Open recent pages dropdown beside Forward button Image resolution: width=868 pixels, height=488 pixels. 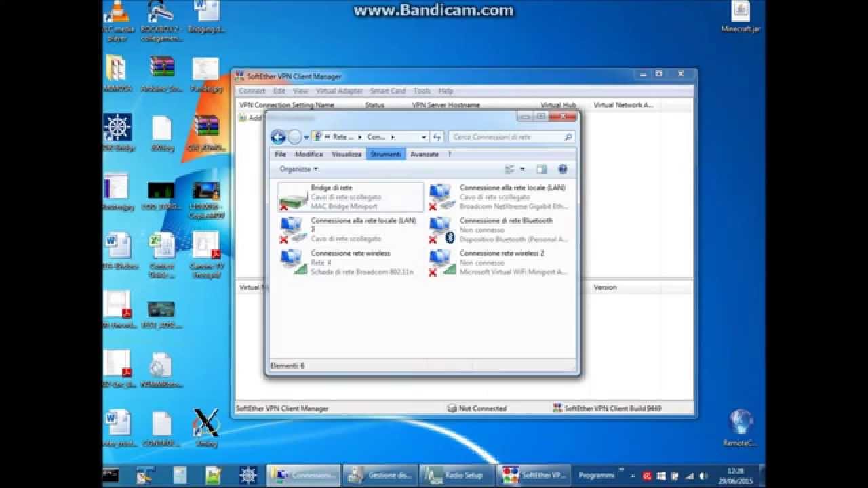(307, 138)
